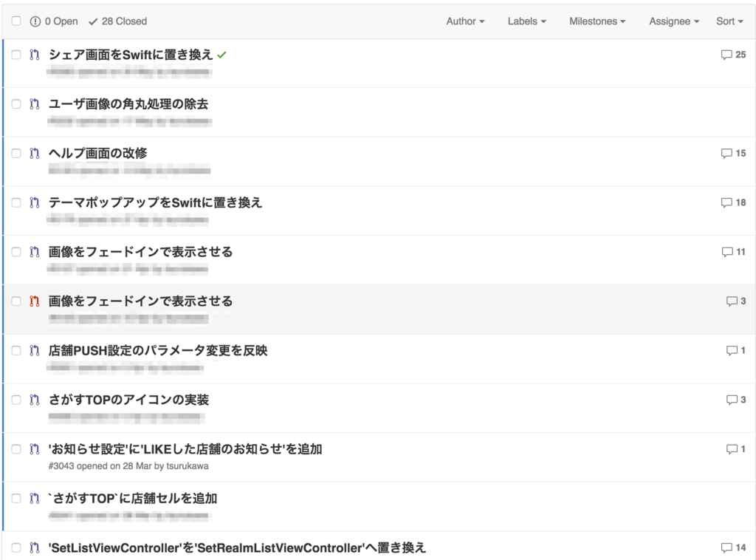Open the 1 comment on 'お知らせ設定' row
The width and height of the screenshot is (756, 560).
click(736, 449)
